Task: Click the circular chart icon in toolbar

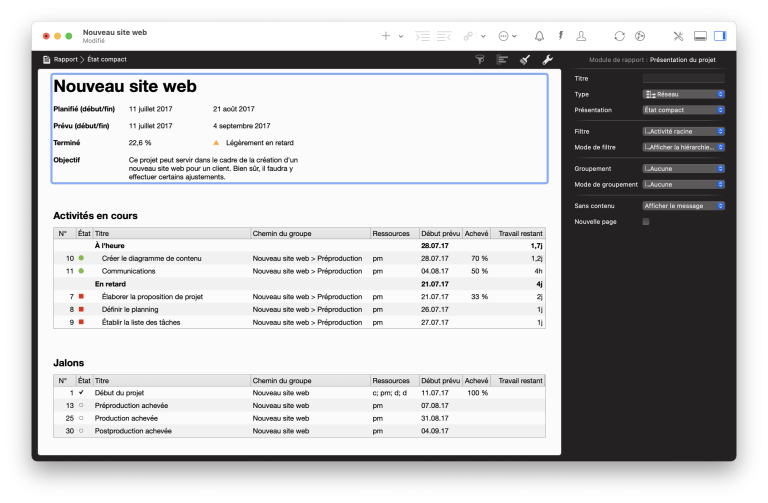Action: click(640, 36)
